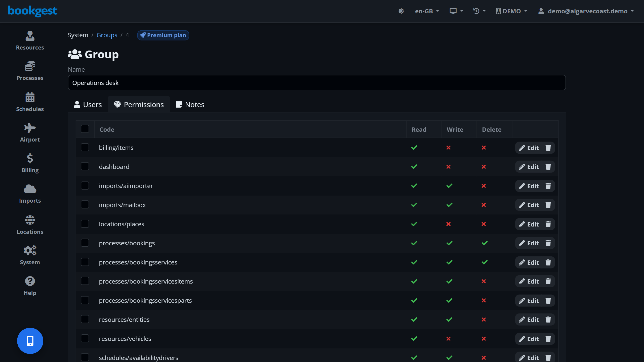Check the billing/items row checkbox
This screenshot has width=644, height=362.
pyautogui.click(x=85, y=147)
